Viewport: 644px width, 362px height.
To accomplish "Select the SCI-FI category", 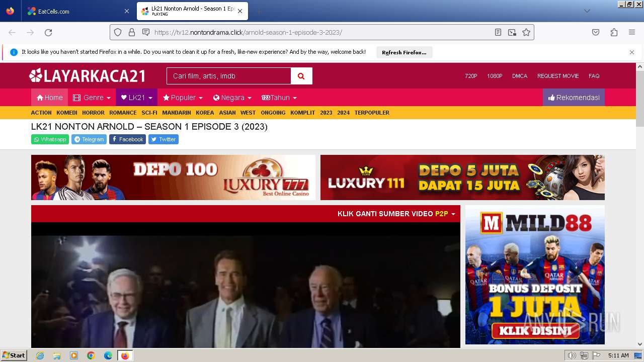I will (149, 113).
